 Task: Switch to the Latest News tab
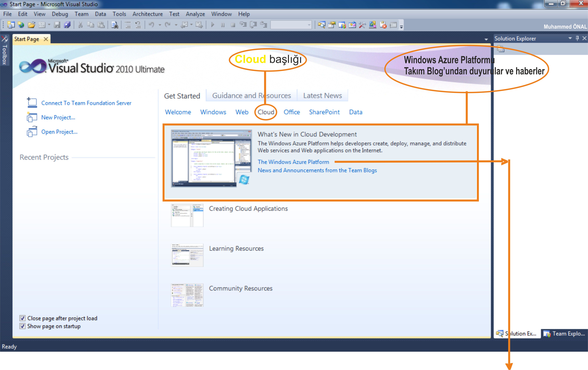pos(322,96)
